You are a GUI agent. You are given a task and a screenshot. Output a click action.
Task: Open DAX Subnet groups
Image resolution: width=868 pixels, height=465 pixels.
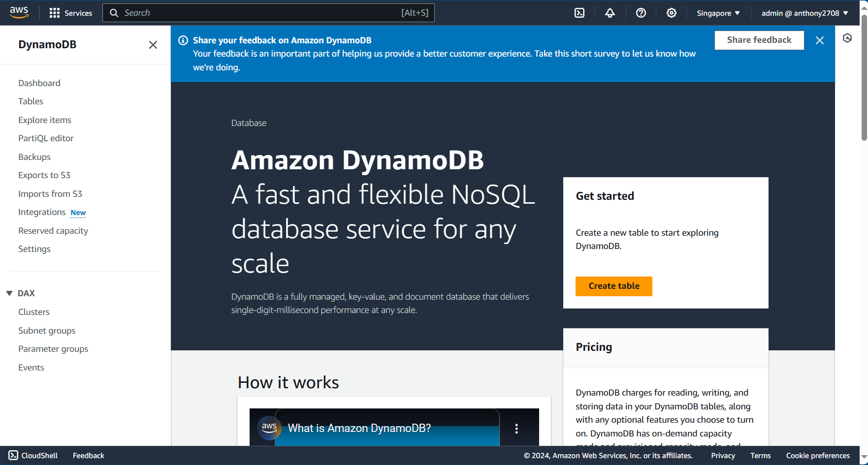47,331
